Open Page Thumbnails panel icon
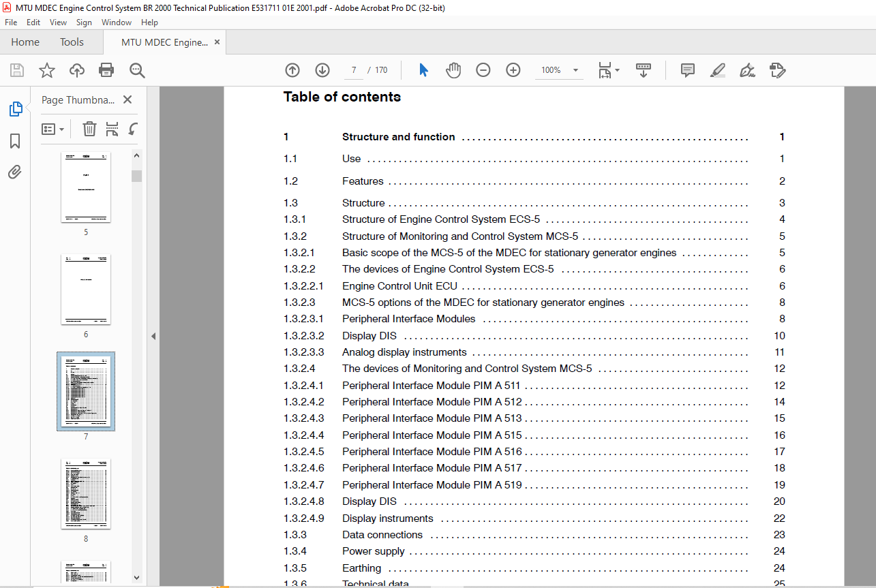 click(x=15, y=108)
